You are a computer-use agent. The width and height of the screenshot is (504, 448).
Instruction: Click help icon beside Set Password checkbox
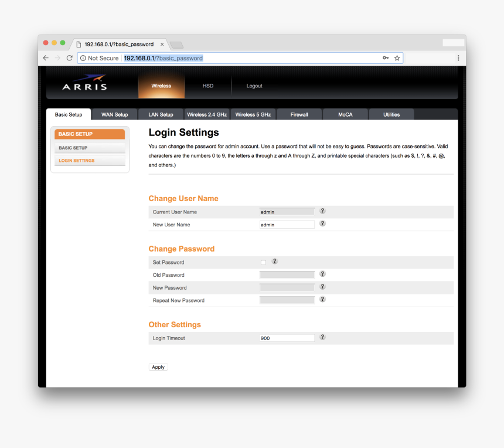pos(274,261)
